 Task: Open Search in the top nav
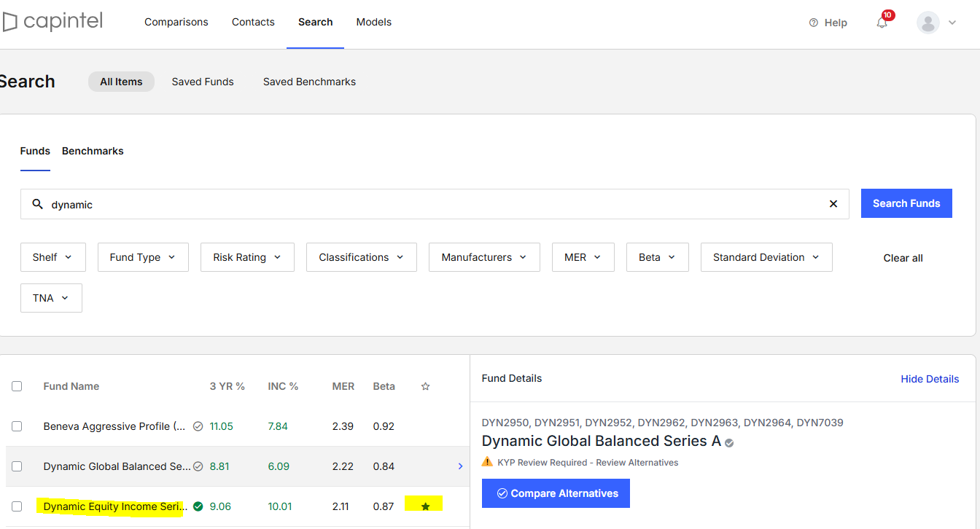pyautogui.click(x=315, y=22)
